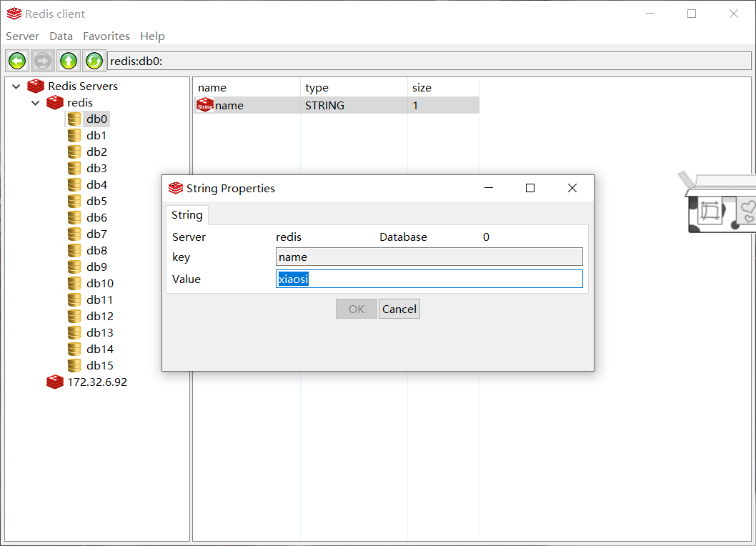Click the db4 database icon

pyautogui.click(x=74, y=184)
